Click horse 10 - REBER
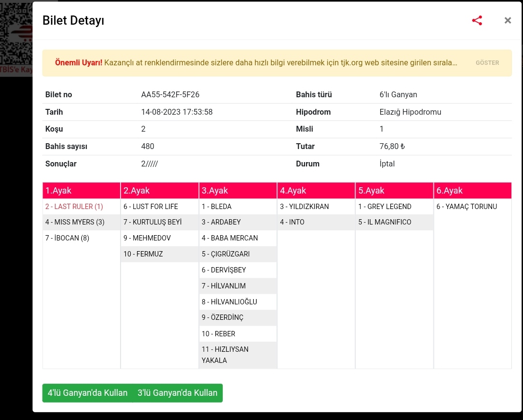Viewport: 523px width, 420px height. tap(218, 334)
